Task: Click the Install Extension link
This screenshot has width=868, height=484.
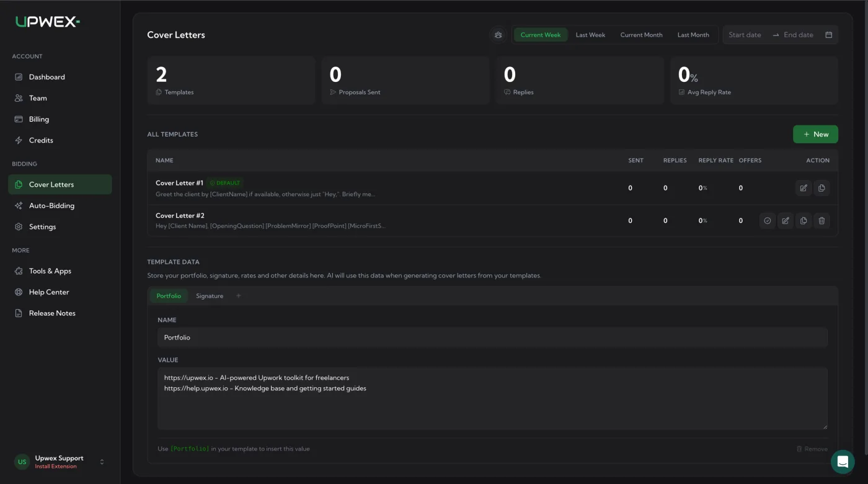Action: pyautogui.click(x=56, y=467)
